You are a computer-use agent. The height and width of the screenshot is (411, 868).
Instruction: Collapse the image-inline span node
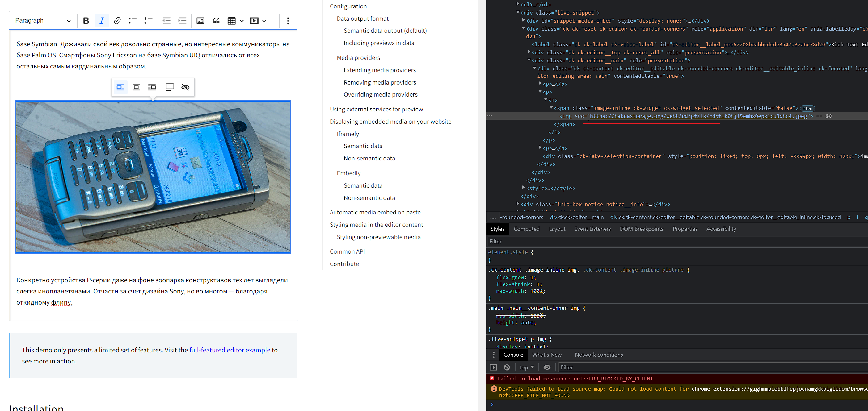(x=551, y=108)
